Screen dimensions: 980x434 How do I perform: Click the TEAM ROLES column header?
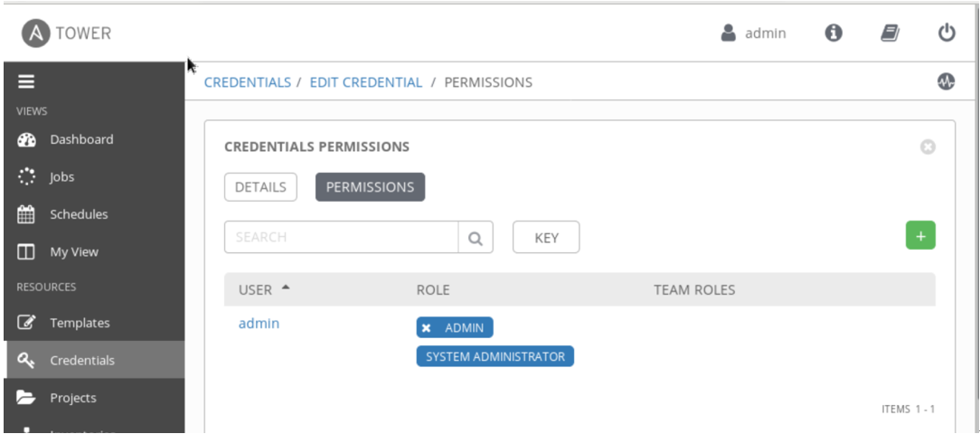pos(694,289)
